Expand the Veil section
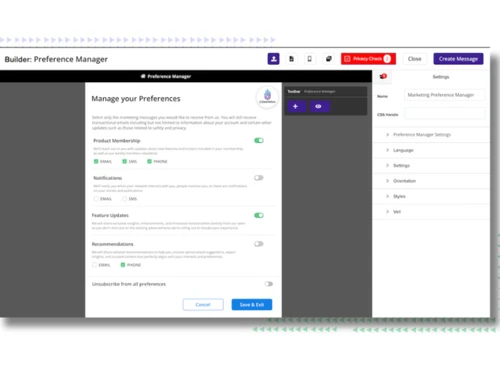 click(x=431, y=211)
